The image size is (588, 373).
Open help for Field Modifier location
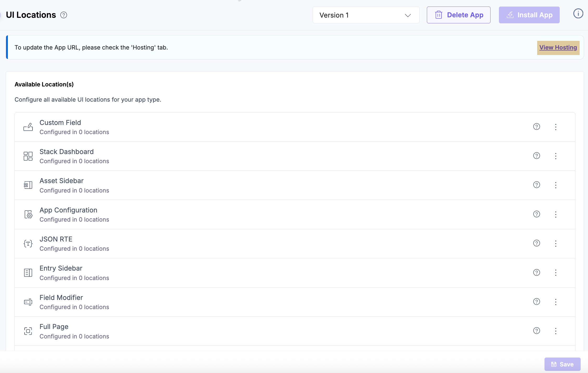536,302
